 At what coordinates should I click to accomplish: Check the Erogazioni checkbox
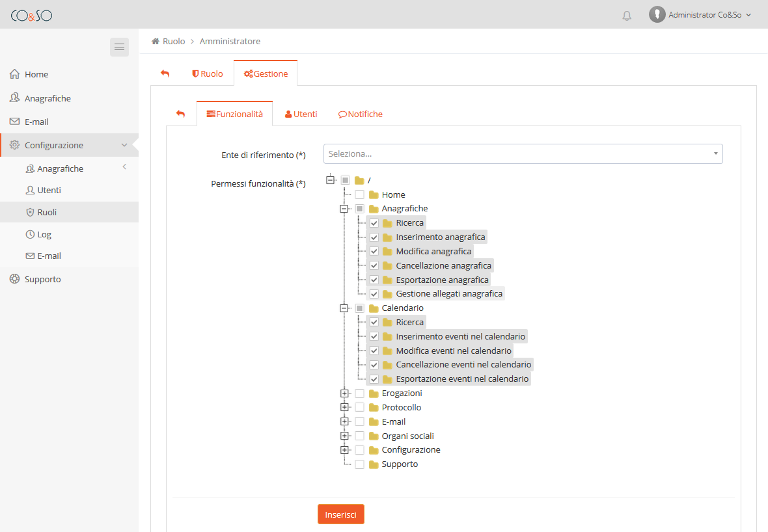click(x=359, y=393)
